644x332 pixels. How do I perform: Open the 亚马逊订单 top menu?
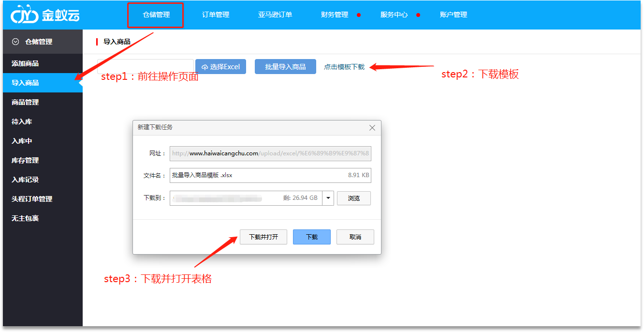pyautogui.click(x=275, y=15)
